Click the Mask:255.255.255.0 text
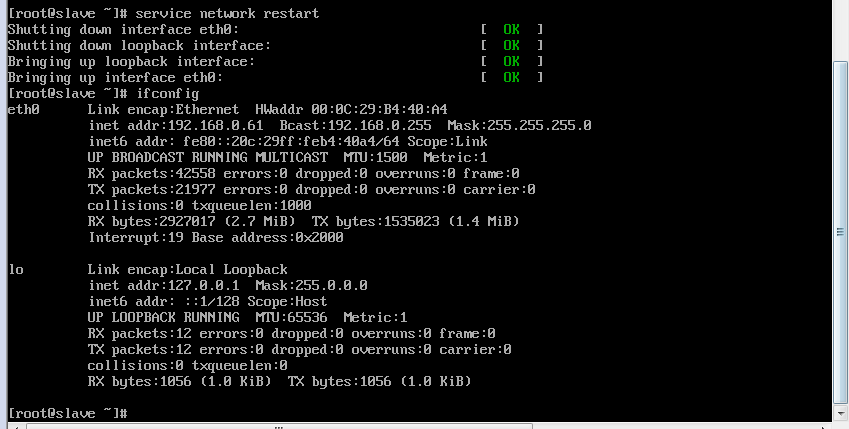This screenshot has height=429, width=849. [x=519, y=126]
